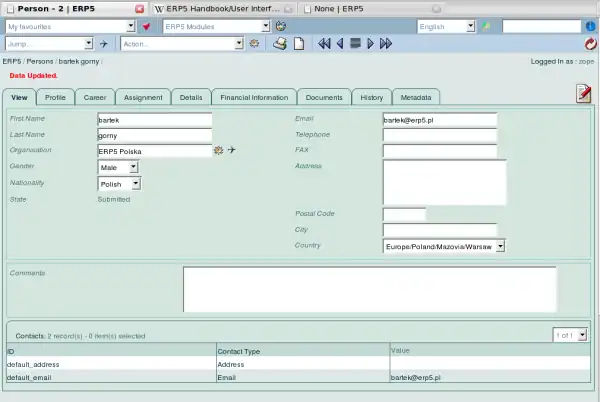Click the edit notepad icon right of tabs
The height and width of the screenshot is (402, 600).
pyautogui.click(x=583, y=93)
